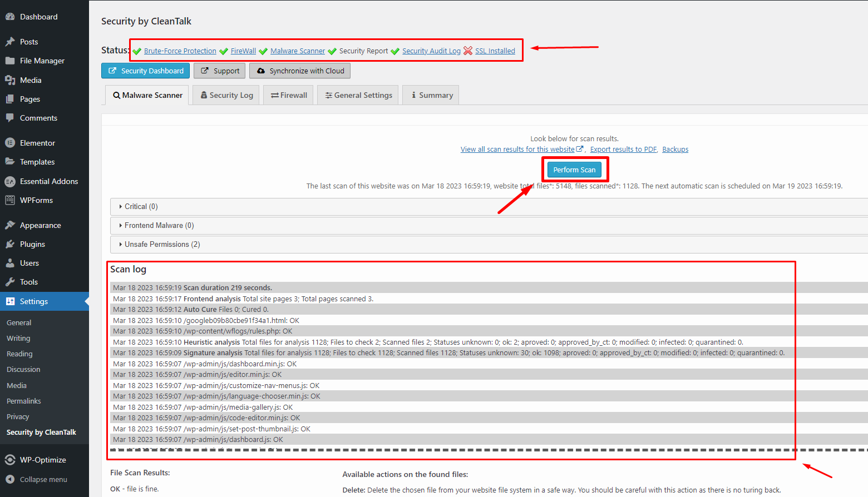The width and height of the screenshot is (868, 497).
Task: Open General settings submenu item
Action: coord(19,322)
